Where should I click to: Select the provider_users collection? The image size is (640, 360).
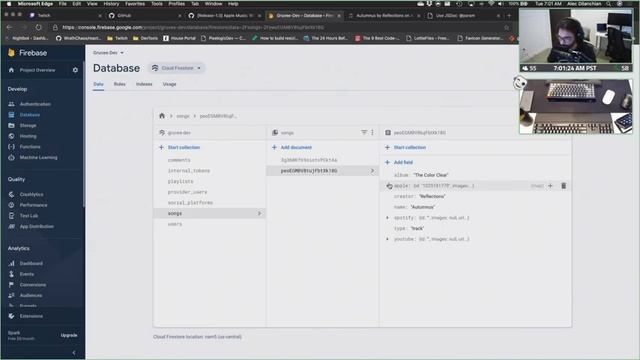coord(187,192)
